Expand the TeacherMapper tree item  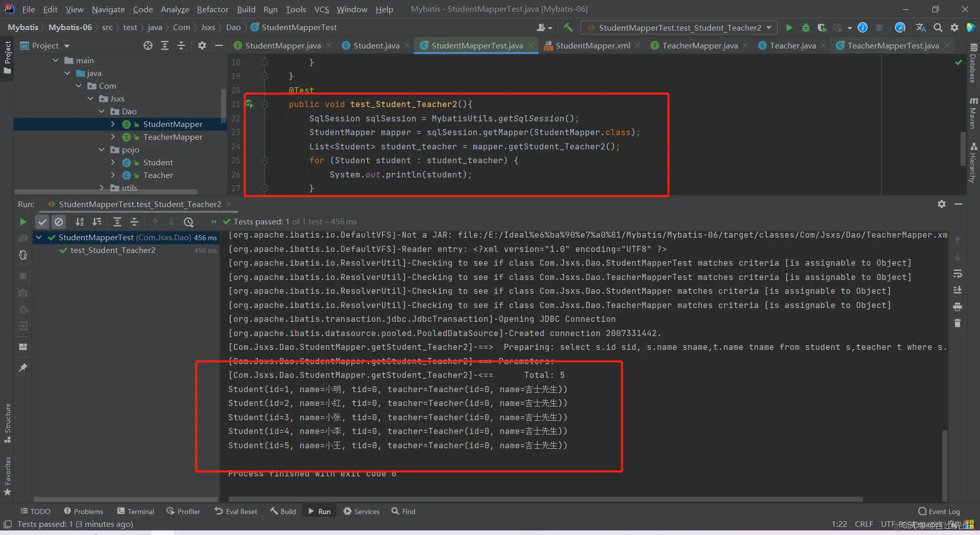click(x=113, y=137)
